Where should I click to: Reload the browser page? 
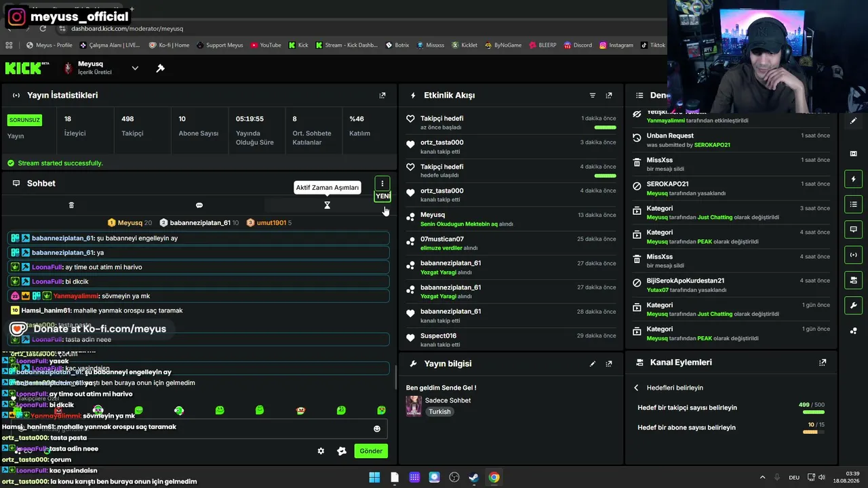43,28
